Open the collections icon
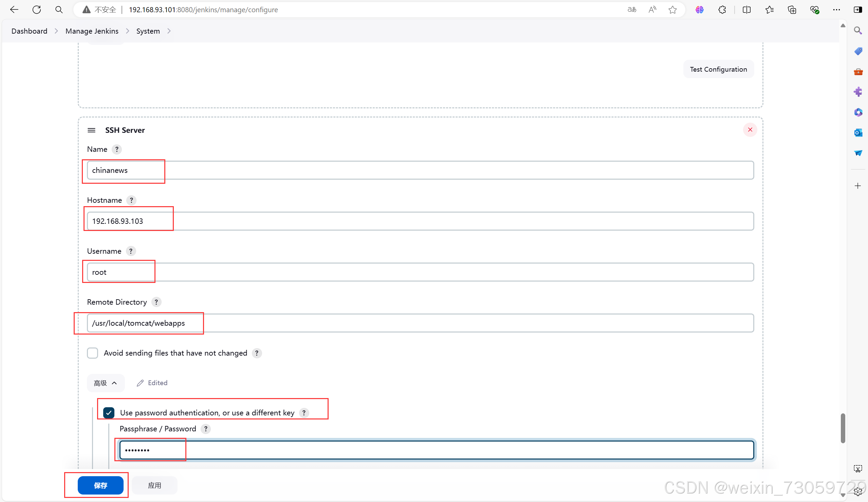Screen dimensions: 868x502 792,10
